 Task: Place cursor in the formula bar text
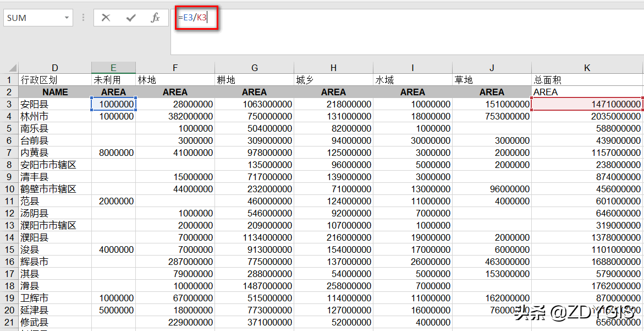192,18
